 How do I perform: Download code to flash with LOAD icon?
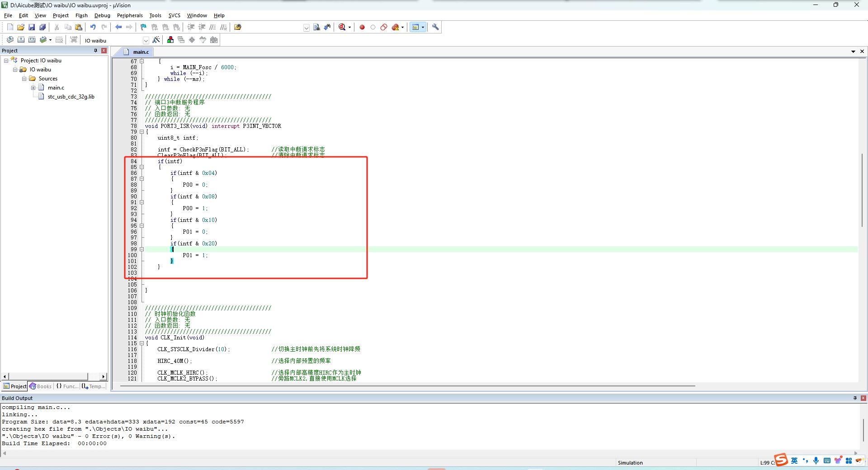click(74, 40)
